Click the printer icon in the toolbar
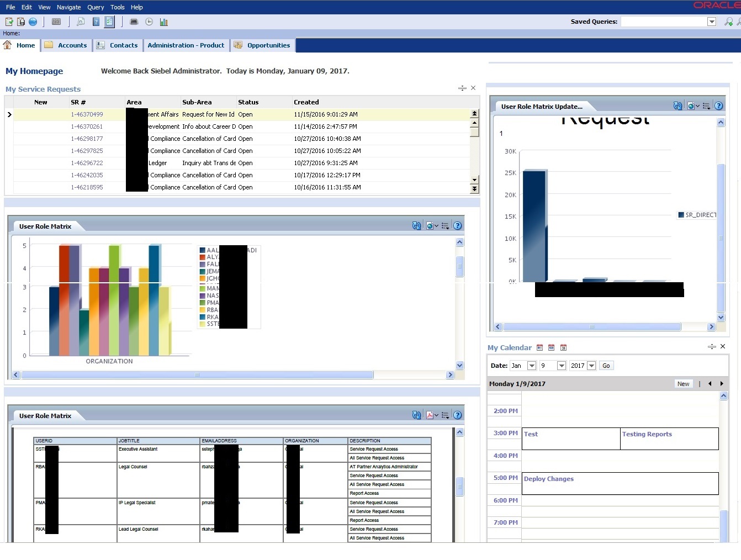The height and width of the screenshot is (560, 741). click(x=134, y=22)
